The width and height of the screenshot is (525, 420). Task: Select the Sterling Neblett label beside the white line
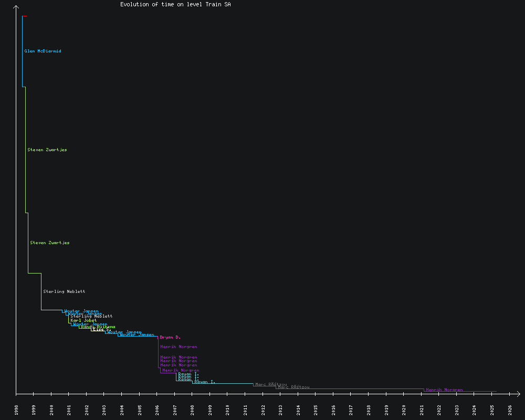click(x=64, y=291)
